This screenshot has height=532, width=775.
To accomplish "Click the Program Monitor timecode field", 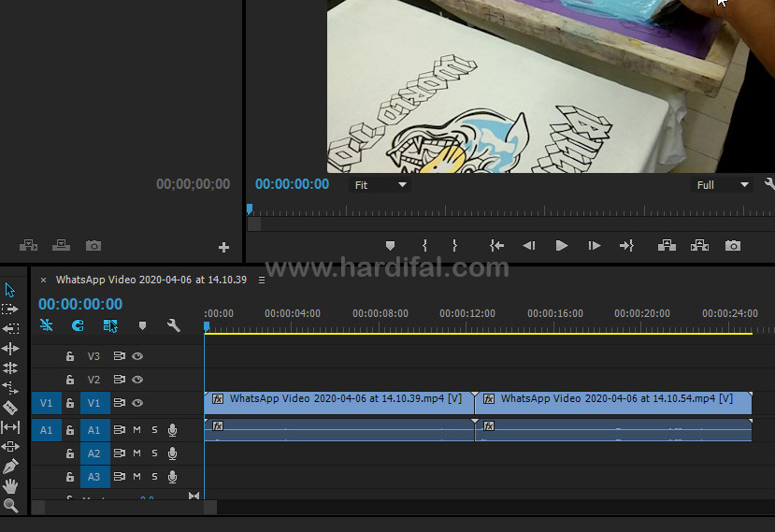I will [292, 184].
